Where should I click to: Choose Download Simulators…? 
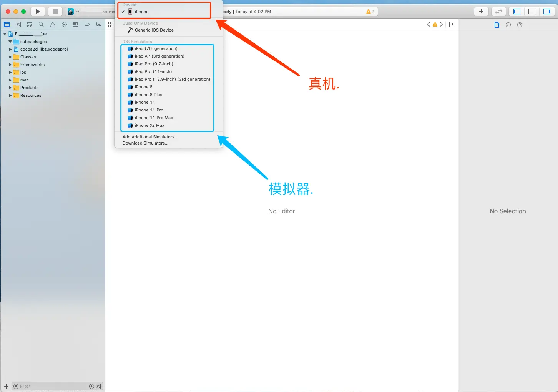click(x=169, y=143)
